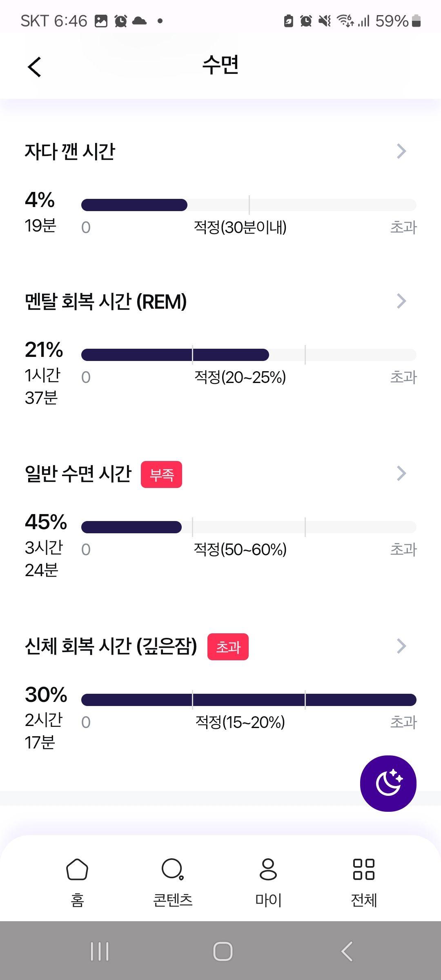Tap the 마이 profile icon
Image resolution: width=441 pixels, height=980 pixels.
(x=268, y=869)
